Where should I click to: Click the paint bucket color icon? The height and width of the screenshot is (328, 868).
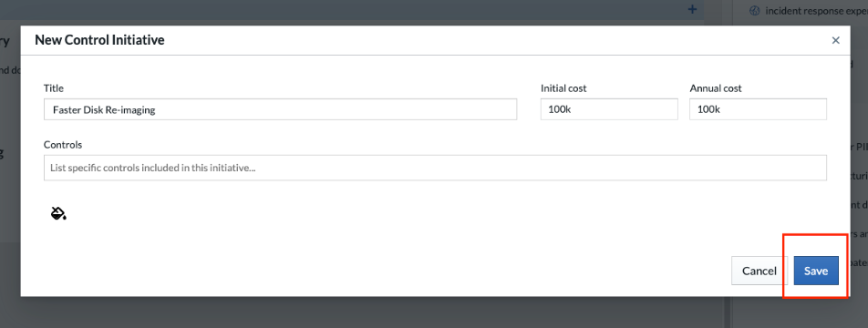58,213
